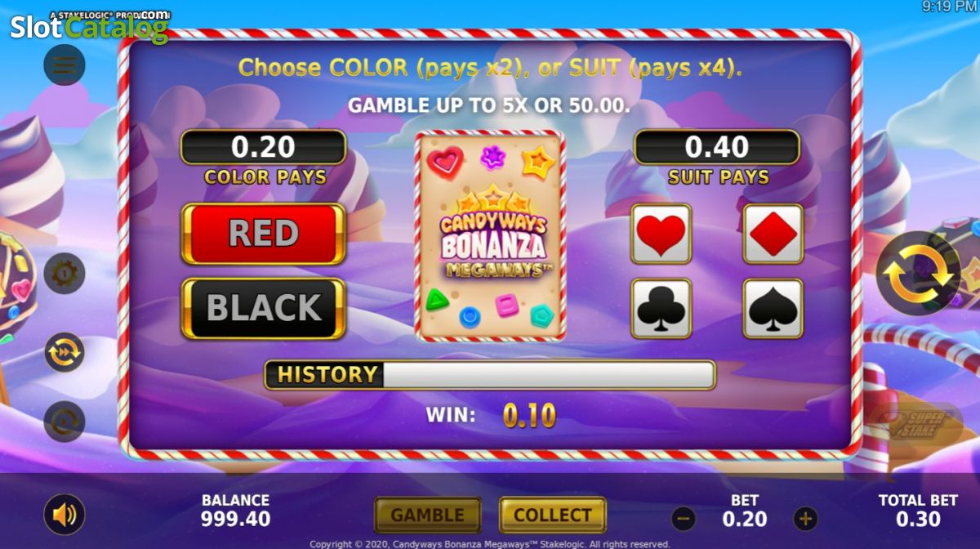The height and width of the screenshot is (549, 980).
Task: Mute sound with the speaker icon
Action: point(65,515)
